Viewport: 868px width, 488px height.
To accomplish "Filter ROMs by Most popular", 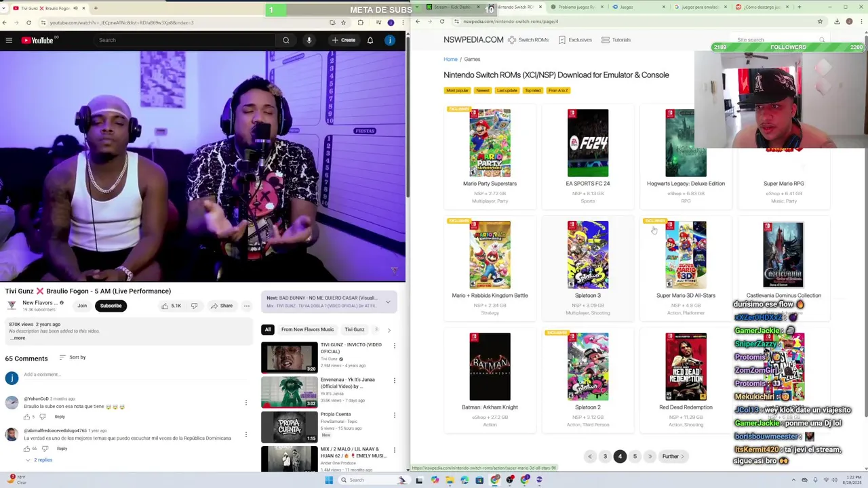I will (457, 90).
